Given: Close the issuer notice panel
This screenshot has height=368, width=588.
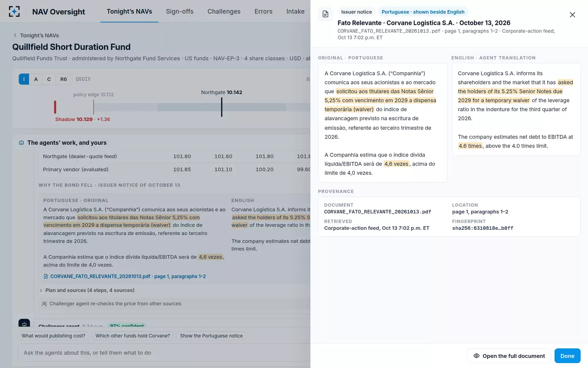Looking at the screenshot, I should (572, 15).
